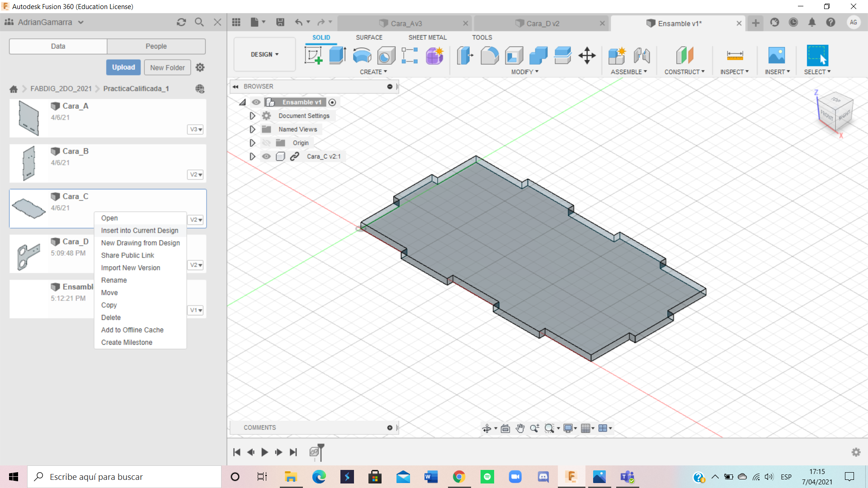This screenshot has height=488, width=868.
Task: Refresh the data panel
Action: 181,22
